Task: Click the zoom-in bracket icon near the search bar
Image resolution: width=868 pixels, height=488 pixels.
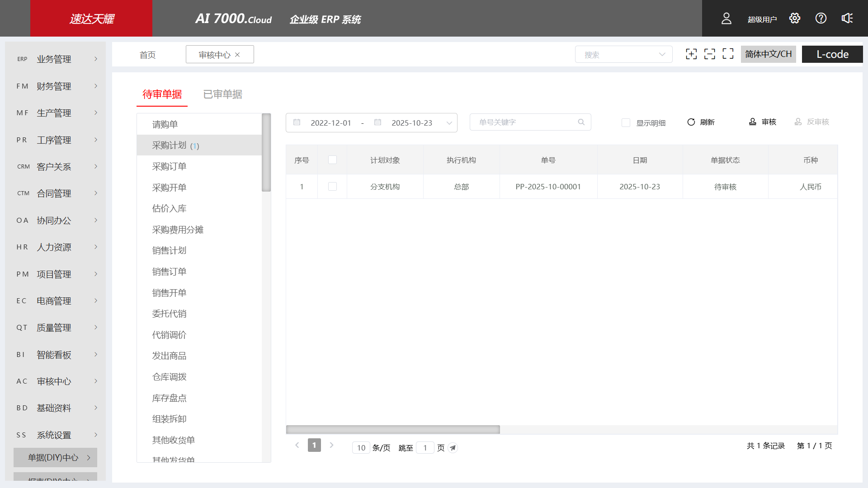Action: point(691,54)
